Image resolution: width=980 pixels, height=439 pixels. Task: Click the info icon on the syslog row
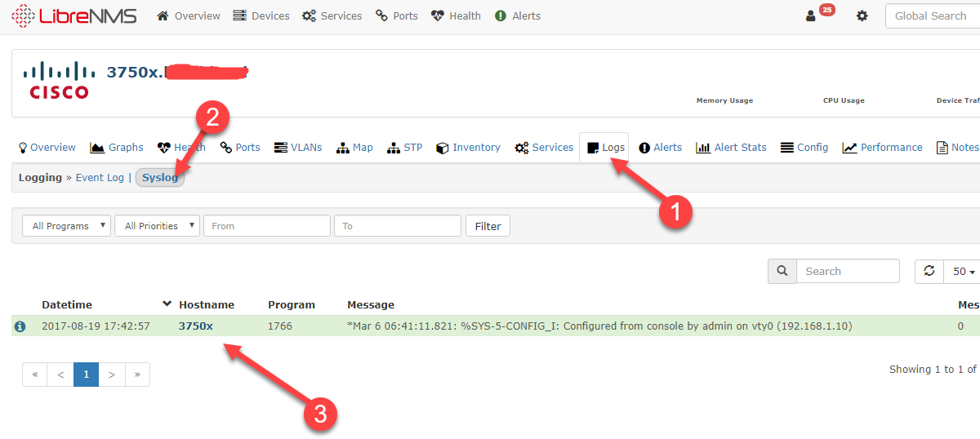20,326
